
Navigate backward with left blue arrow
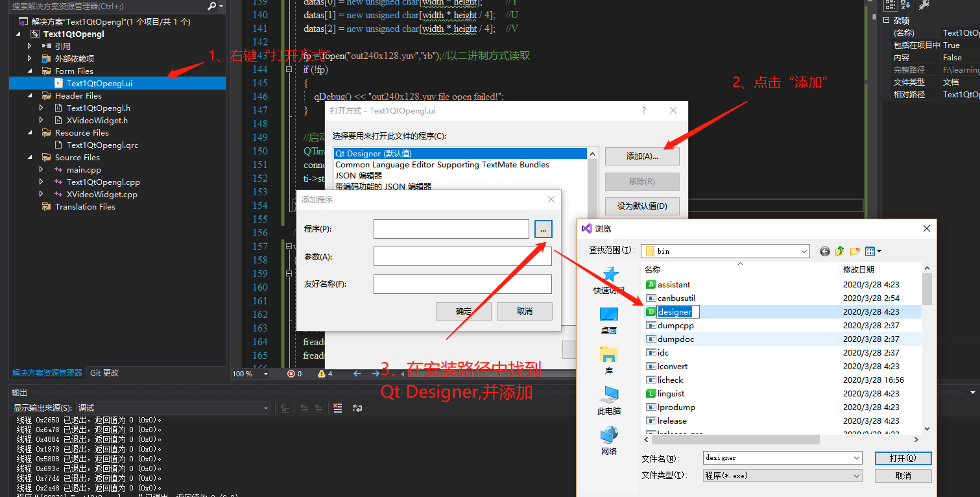point(357,374)
